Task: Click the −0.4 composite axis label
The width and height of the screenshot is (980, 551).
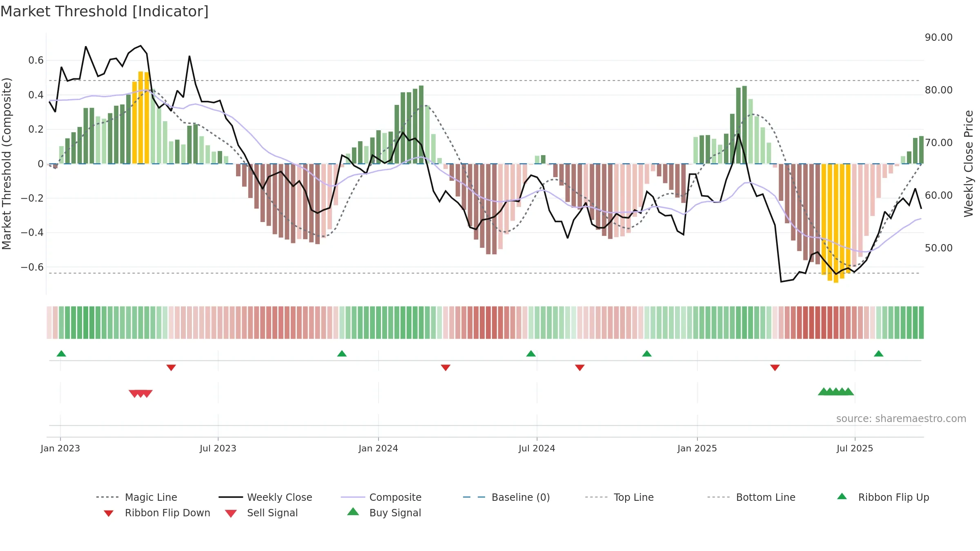Action: tap(32, 232)
